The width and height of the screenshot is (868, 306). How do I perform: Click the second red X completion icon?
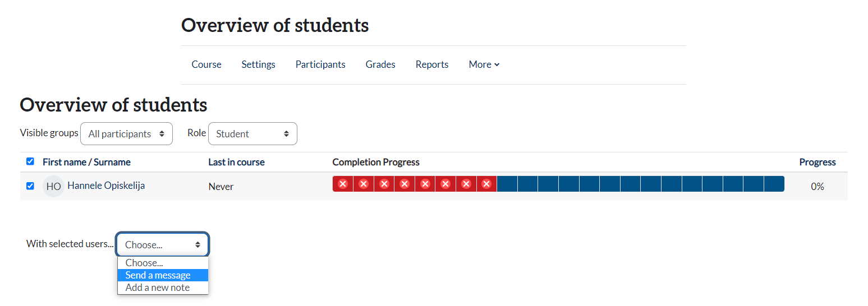(x=363, y=184)
